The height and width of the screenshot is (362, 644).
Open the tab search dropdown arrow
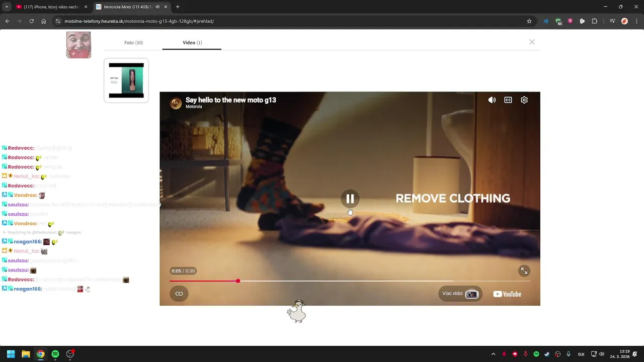point(7,7)
